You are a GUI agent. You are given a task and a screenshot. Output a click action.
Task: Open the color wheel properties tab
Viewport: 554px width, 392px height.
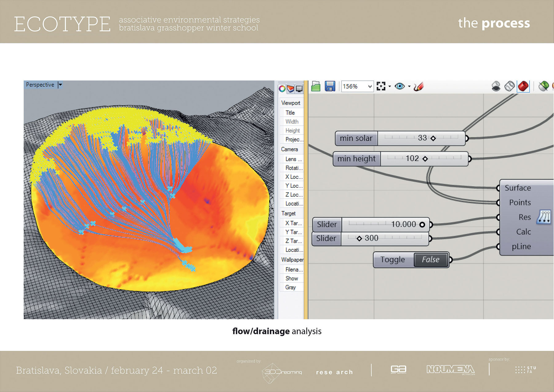(x=282, y=89)
